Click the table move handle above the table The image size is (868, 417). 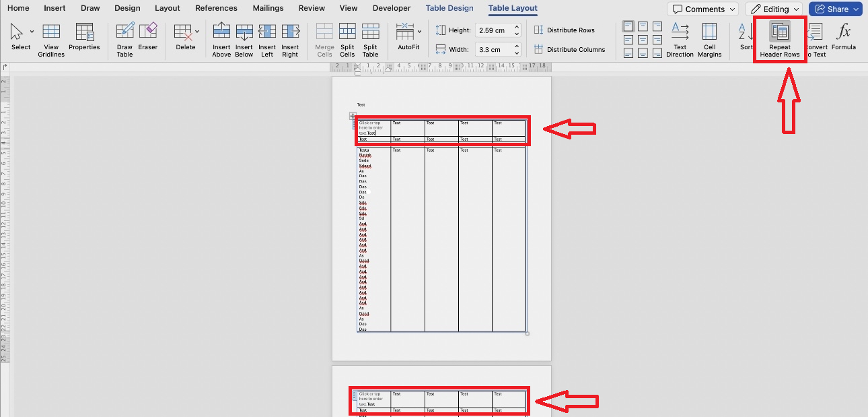click(353, 116)
